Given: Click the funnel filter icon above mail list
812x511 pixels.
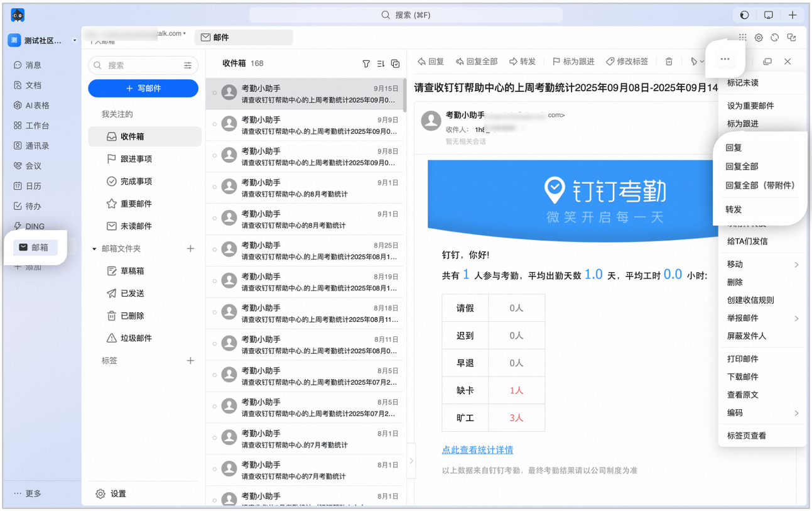Looking at the screenshot, I should click(366, 63).
